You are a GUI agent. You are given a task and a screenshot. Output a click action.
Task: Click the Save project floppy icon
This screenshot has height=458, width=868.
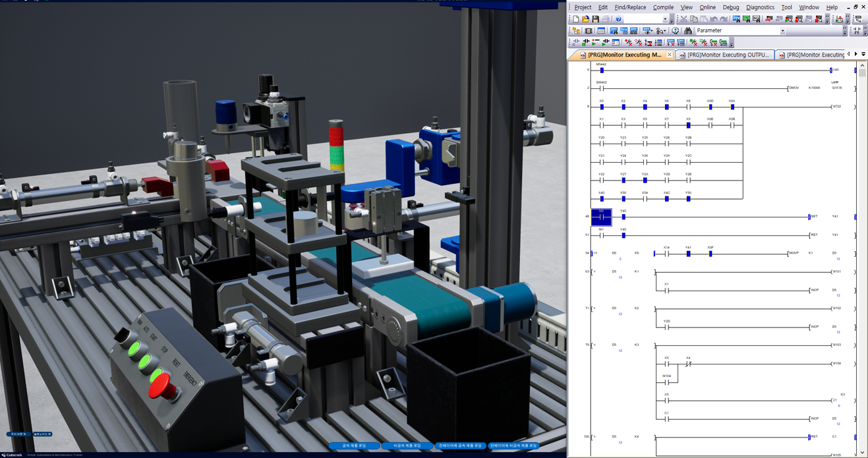tap(596, 19)
